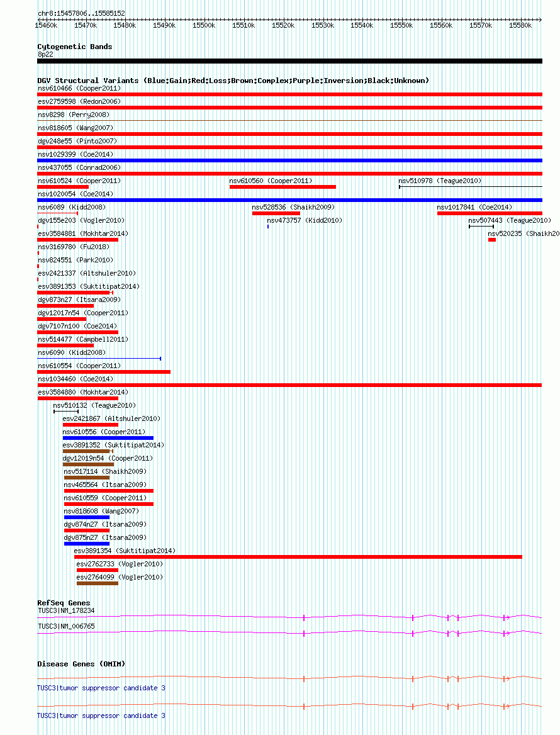The image size is (560, 735).
Task: Click dgv12017n54 (Cooper2011) label
Action: (x=83, y=313)
